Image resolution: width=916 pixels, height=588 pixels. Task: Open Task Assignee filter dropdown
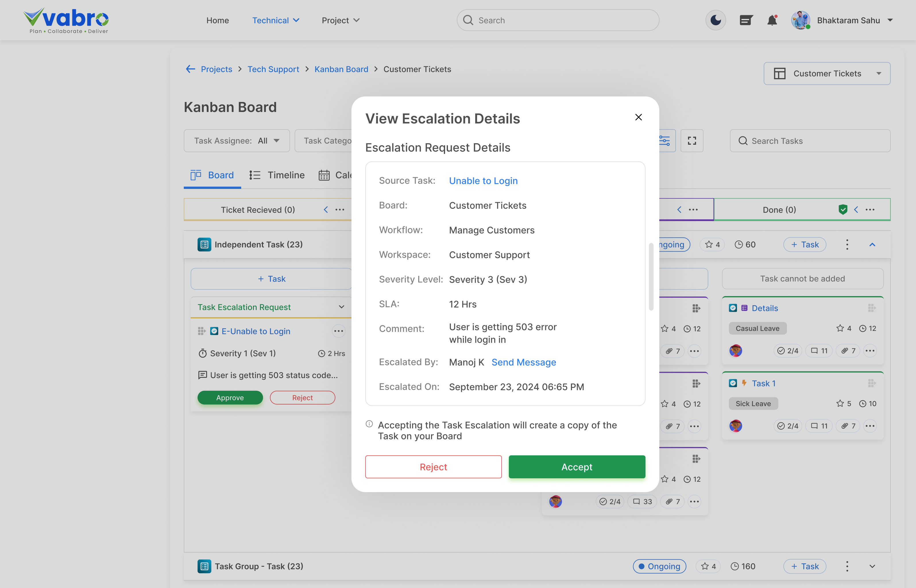pyautogui.click(x=237, y=140)
